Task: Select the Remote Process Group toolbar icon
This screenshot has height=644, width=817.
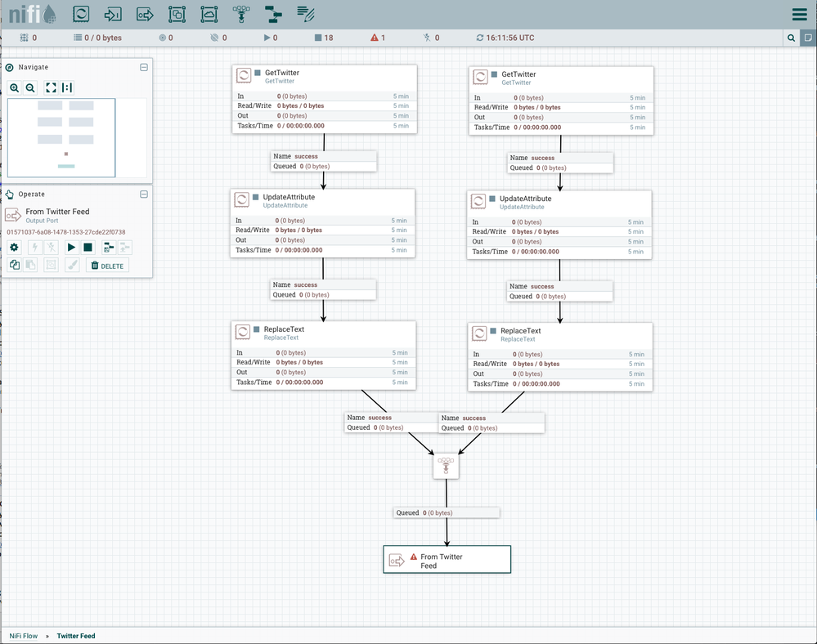Action: point(209,14)
